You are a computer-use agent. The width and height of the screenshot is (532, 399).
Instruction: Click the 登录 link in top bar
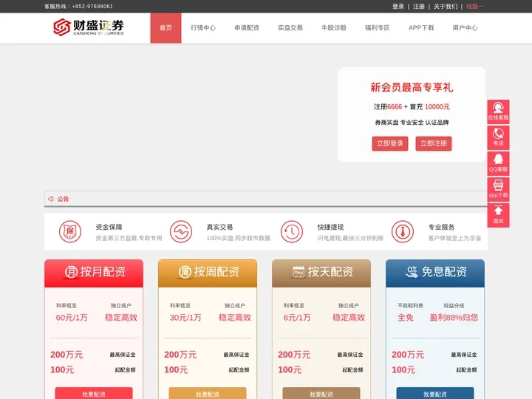coord(398,7)
